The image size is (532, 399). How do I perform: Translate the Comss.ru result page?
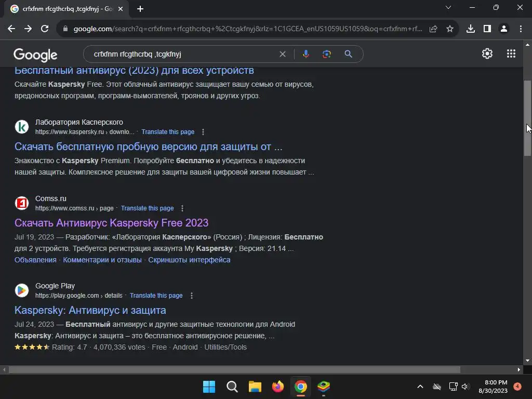pyautogui.click(x=147, y=208)
